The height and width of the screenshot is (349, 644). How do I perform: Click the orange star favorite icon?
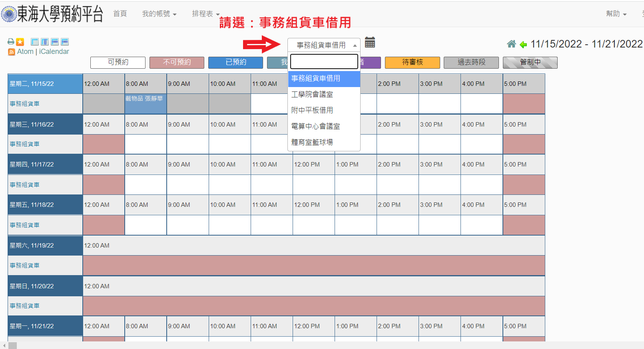pyautogui.click(x=20, y=42)
